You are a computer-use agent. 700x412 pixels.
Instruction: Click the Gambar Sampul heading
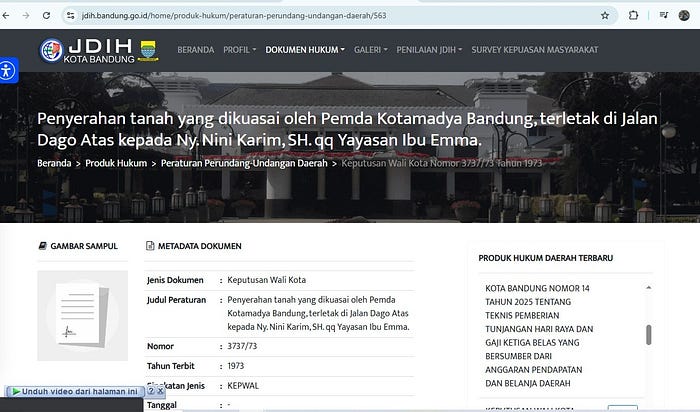(84, 246)
